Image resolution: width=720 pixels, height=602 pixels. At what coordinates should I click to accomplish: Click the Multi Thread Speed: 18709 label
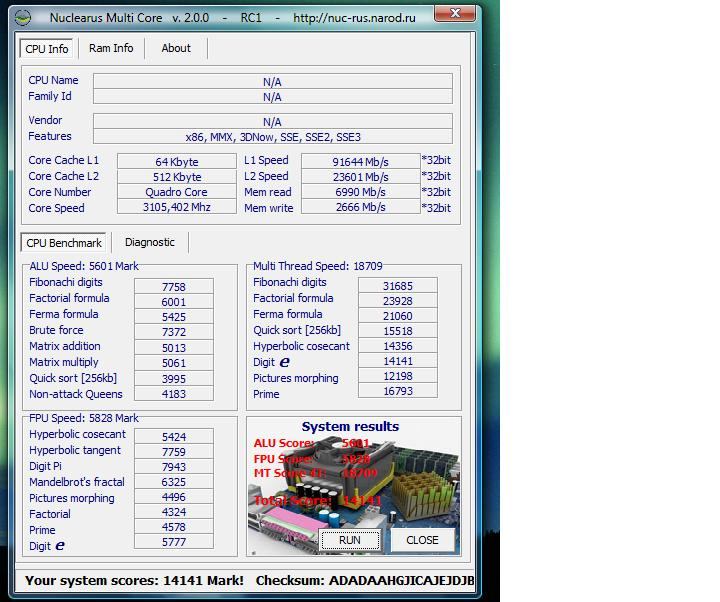pos(318,266)
